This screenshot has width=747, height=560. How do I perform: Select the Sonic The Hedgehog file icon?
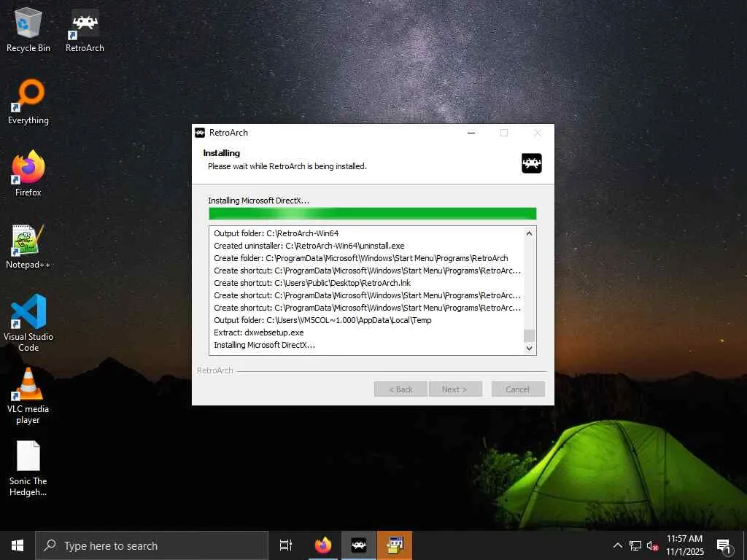pos(28,469)
